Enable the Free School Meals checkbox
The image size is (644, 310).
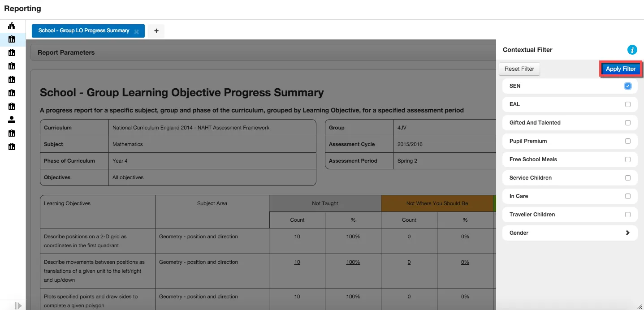coord(628,159)
